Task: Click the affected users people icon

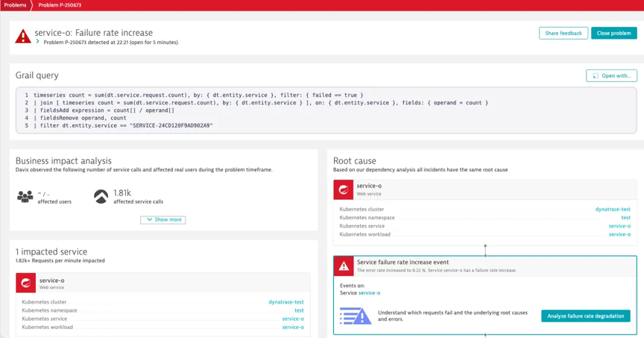Action: tap(25, 196)
